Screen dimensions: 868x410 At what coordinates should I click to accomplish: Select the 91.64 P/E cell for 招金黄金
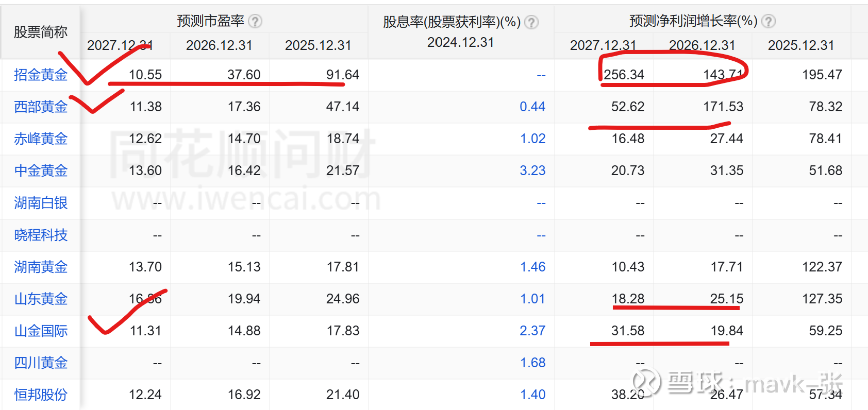pyautogui.click(x=343, y=75)
